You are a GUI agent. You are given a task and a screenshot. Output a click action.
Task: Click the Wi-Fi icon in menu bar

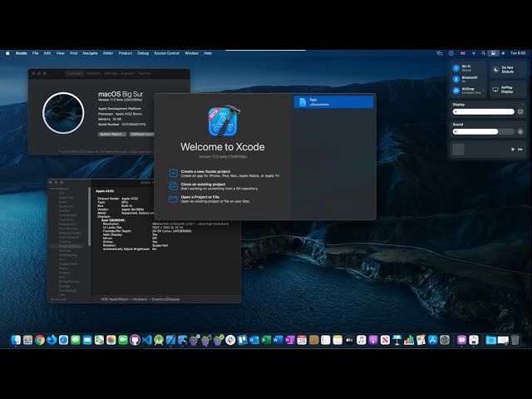(x=473, y=53)
